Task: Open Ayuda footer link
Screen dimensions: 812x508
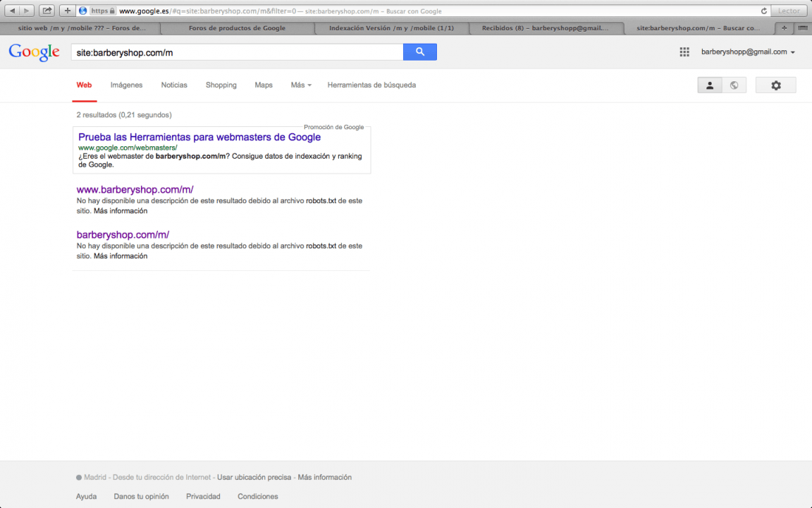Action: pos(86,496)
